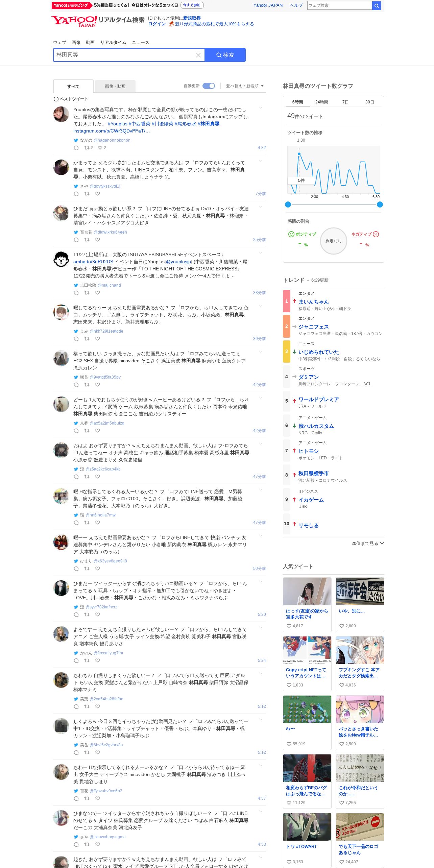Reply to the ながの tweet
434x868 pixels.
click(76, 148)
